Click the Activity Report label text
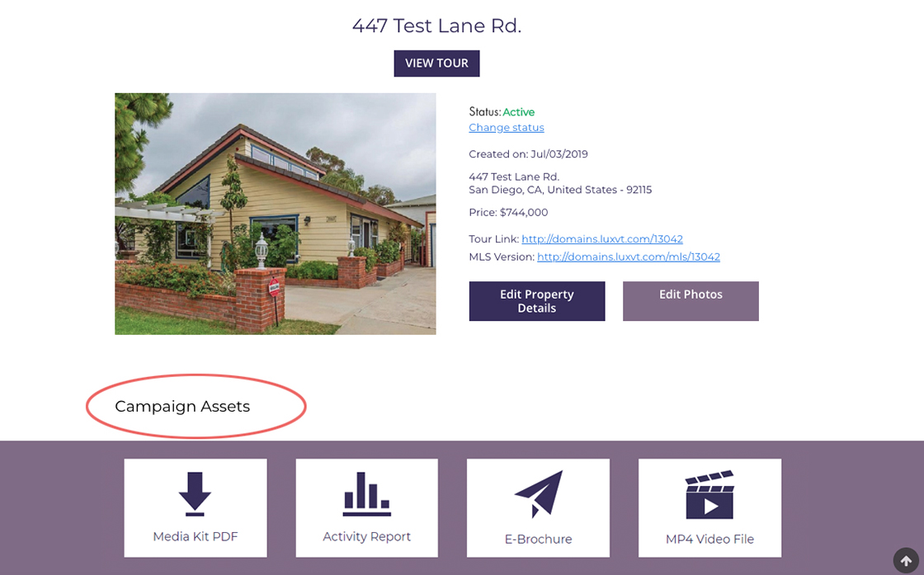924x575 pixels. pos(366,536)
